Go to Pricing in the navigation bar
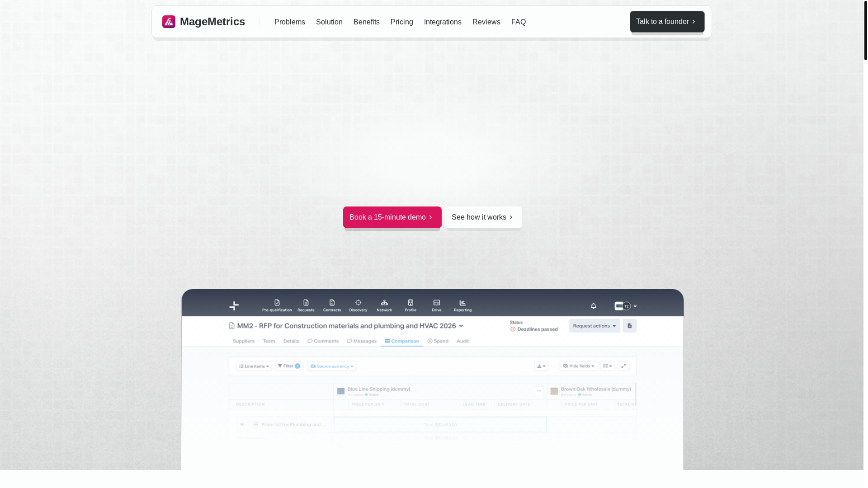The image size is (868, 488). 402,22
